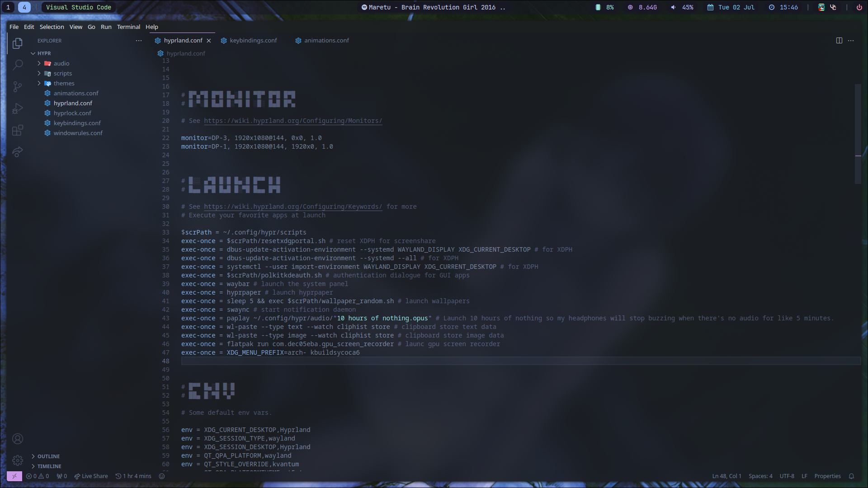Viewport: 868px width, 488px height.
Task: Open Live Share activity bar icon
Action: click(18, 152)
